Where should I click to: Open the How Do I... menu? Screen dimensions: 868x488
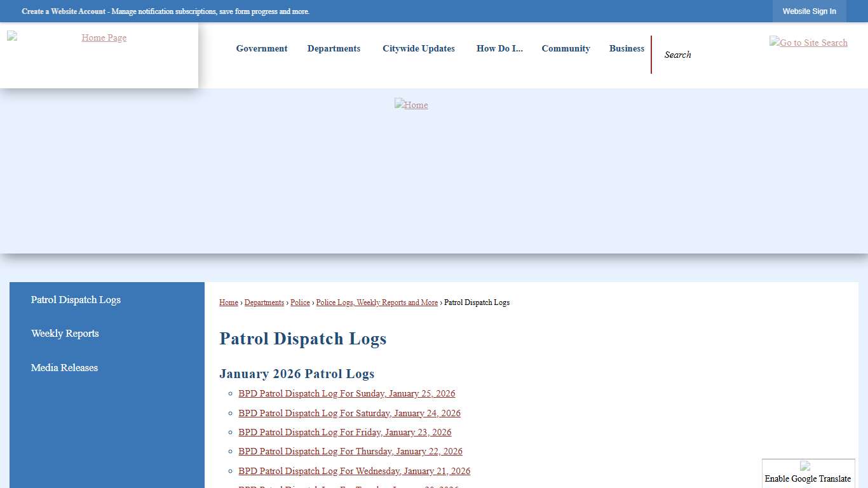499,48
